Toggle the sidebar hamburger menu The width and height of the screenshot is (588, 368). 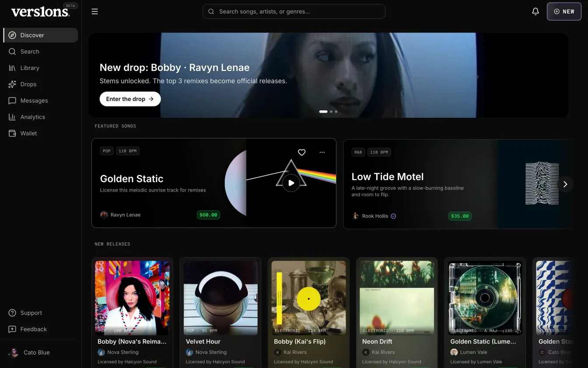click(x=94, y=12)
